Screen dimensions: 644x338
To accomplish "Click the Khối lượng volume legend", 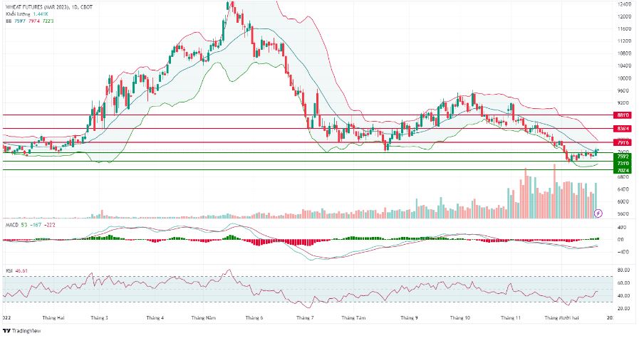I will pos(26,14).
